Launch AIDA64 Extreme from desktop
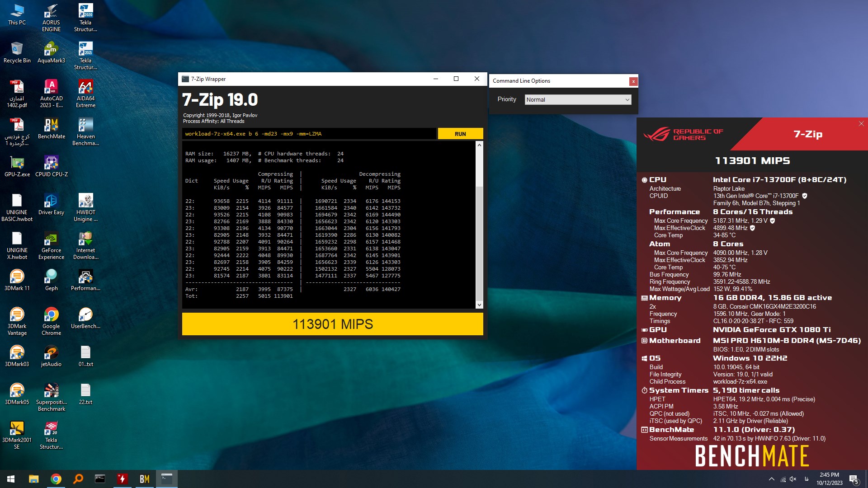Image resolution: width=868 pixels, height=488 pixels. pos(85,94)
